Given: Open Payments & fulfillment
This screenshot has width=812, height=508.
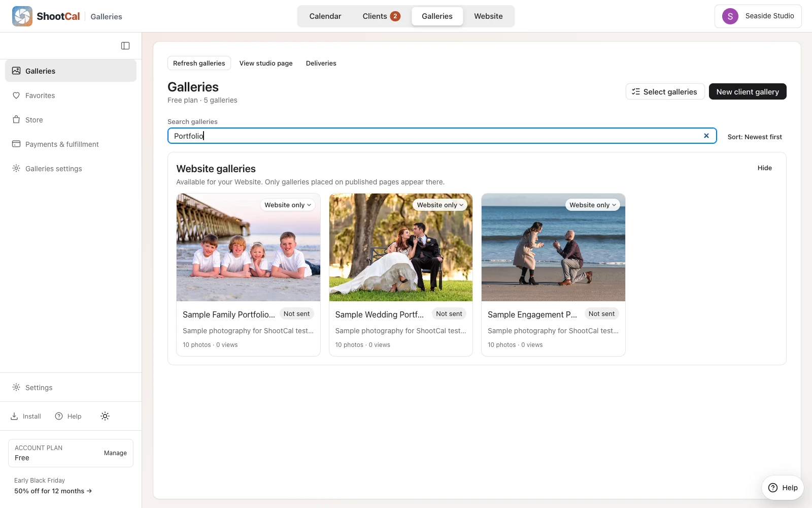Looking at the screenshot, I should pos(71,144).
